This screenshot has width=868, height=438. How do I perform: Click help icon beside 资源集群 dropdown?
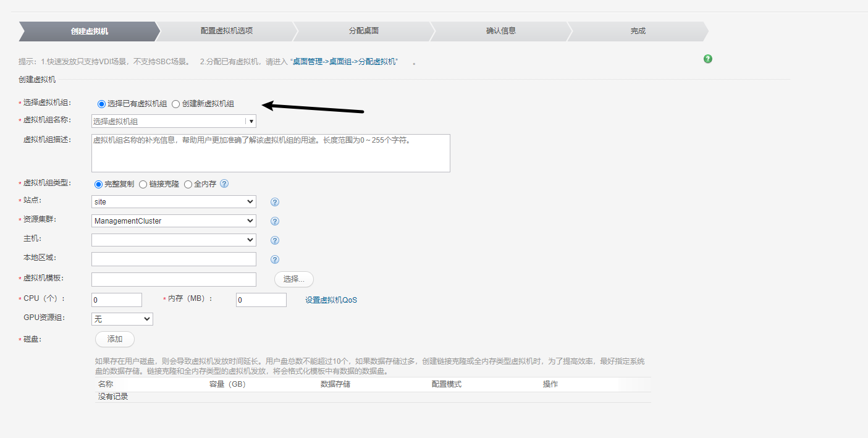[x=275, y=221]
